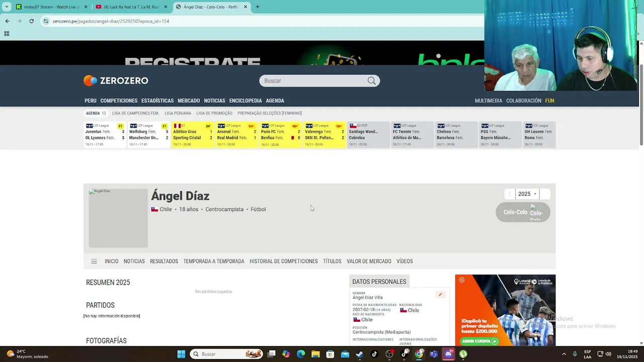The image size is (644, 362).
Task: Open the player's RESULTADOS tab
Action: point(164,261)
